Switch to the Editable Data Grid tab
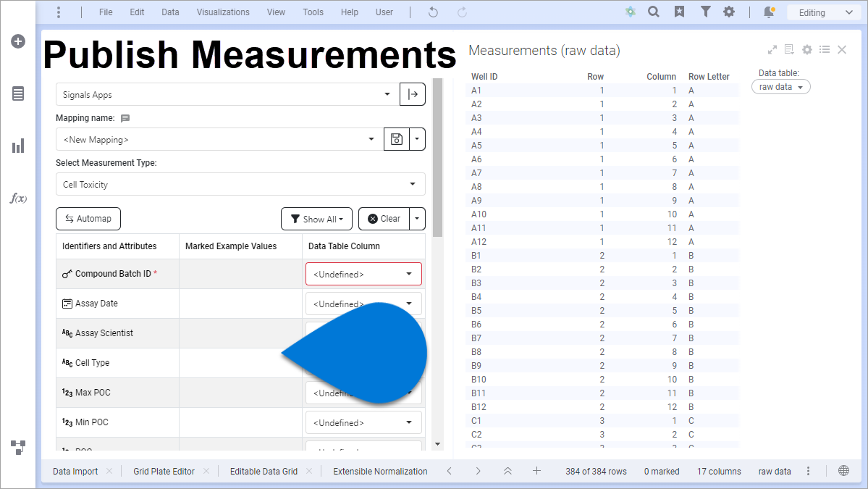The width and height of the screenshot is (868, 489). coord(264,472)
